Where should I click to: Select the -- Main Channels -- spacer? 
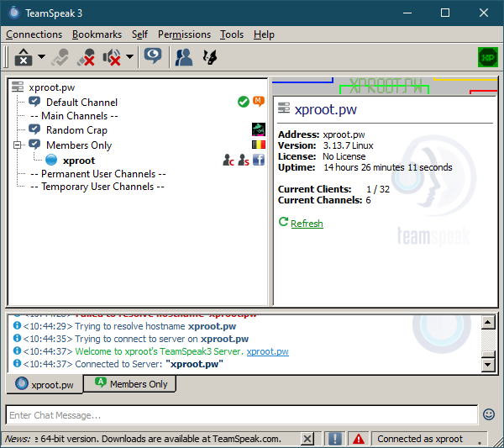coord(74,116)
